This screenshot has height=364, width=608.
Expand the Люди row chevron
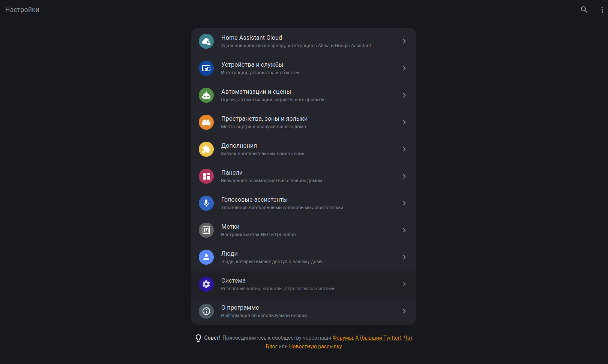click(404, 257)
